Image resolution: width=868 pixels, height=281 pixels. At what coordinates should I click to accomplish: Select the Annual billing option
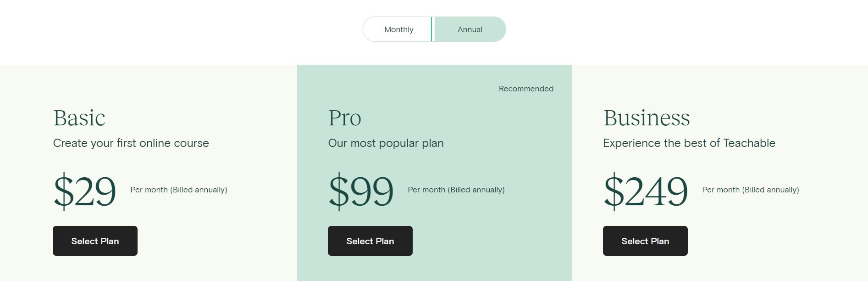pyautogui.click(x=470, y=29)
